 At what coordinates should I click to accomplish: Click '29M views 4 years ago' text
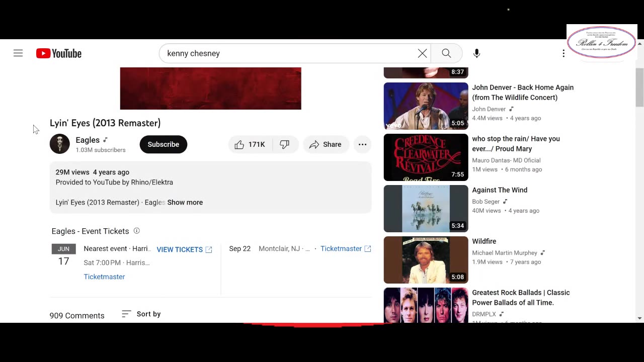[x=93, y=172]
